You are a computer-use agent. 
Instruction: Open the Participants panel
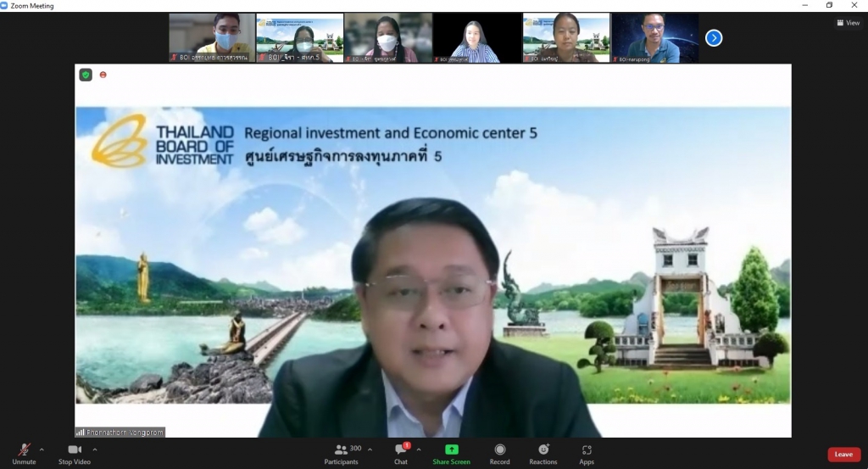342,454
